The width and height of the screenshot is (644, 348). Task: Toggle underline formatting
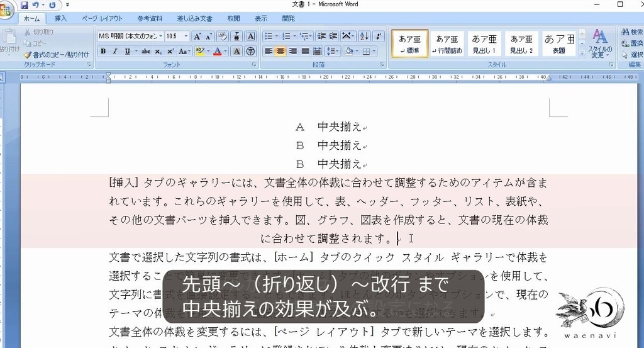[x=127, y=52]
